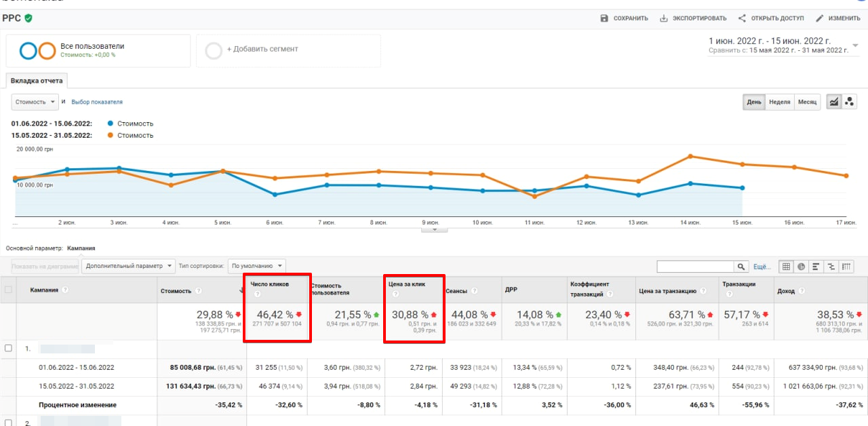Click the share icon for Открыть доступ
This screenshot has width=868, height=426.
tap(742, 18)
